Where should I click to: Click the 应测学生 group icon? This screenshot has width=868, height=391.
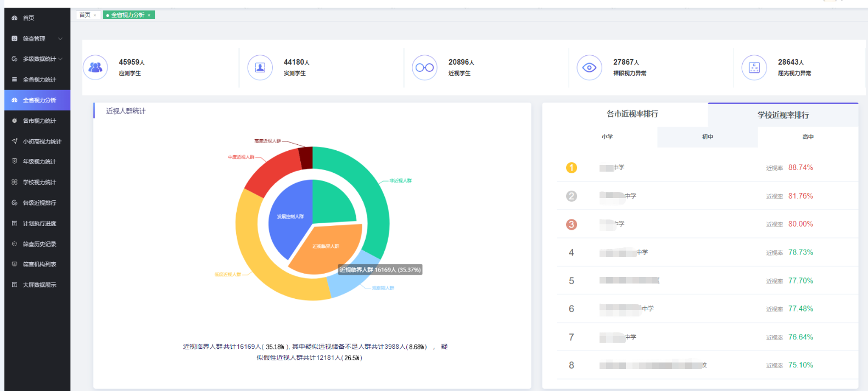96,67
